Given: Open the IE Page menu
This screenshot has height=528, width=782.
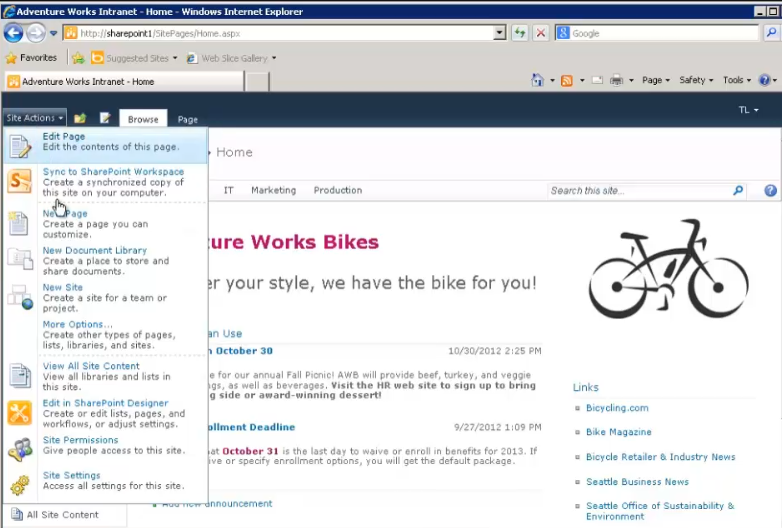Looking at the screenshot, I should click(655, 80).
